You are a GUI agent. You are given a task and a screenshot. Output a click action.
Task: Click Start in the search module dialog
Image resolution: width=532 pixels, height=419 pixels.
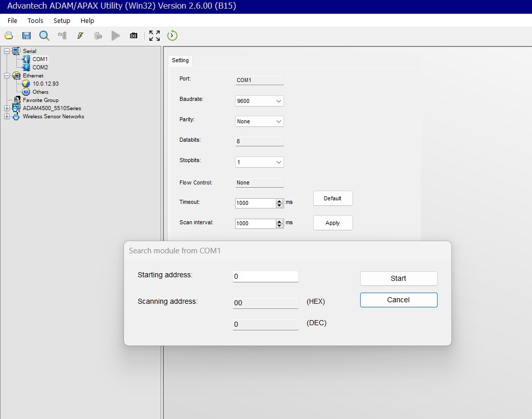(x=399, y=278)
